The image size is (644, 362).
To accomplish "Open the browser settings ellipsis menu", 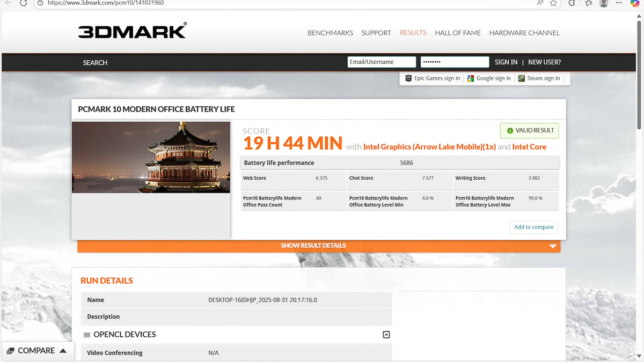I will tap(619, 3).
